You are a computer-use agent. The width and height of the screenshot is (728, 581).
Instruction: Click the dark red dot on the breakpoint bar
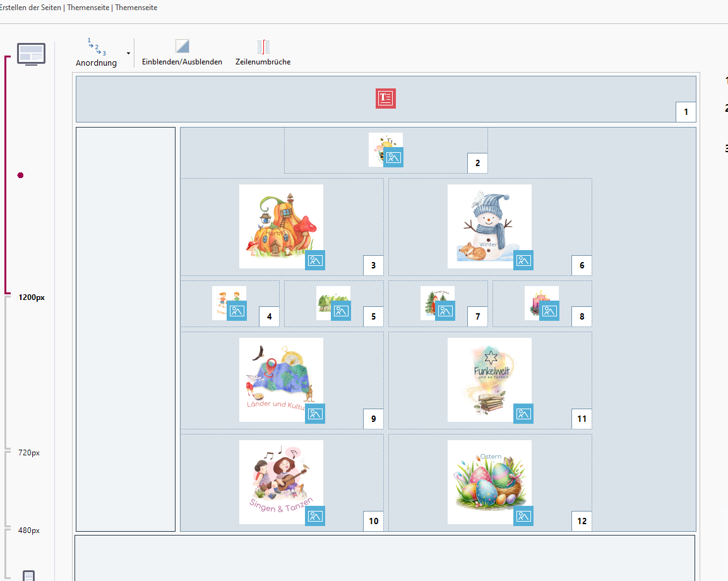click(20, 176)
